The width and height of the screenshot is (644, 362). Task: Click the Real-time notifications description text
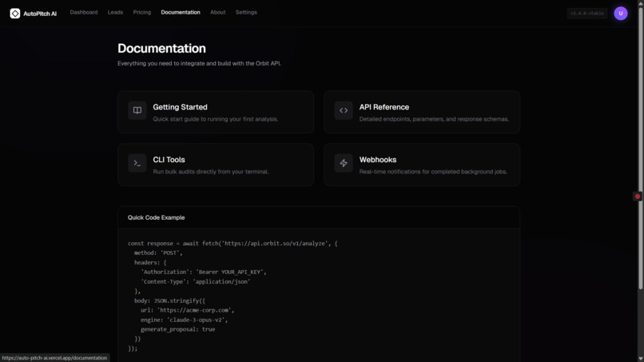coord(433,172)
